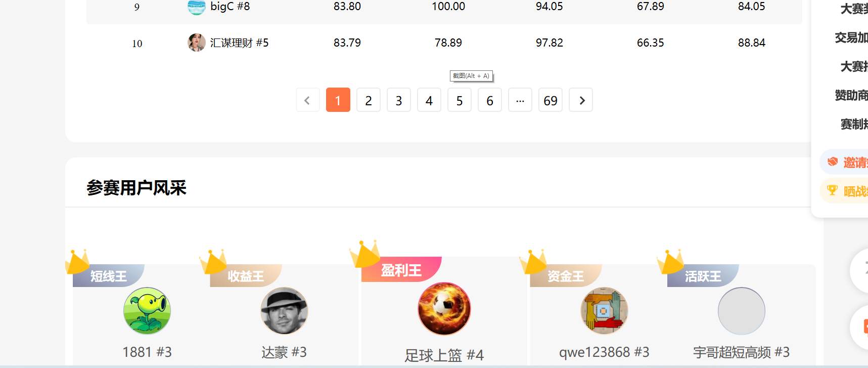Select page 1 in pagination
Image resolution: width=868 pixels, height=368 pixels.
pyautogui.click(x=338, y=100)
